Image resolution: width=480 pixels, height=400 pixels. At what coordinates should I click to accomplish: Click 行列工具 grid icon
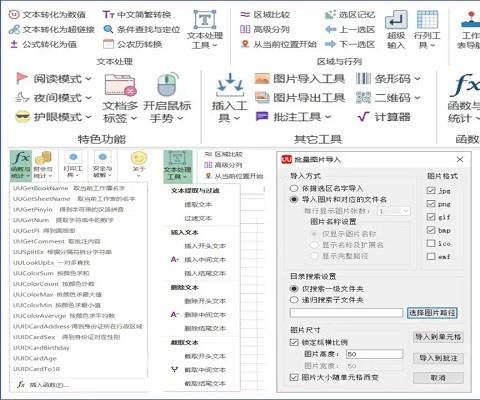(427, 20)
